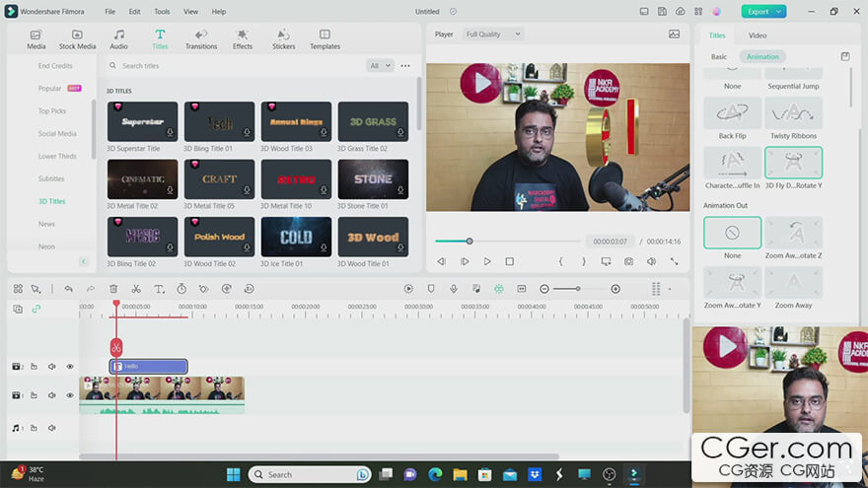Toggle auto ripple link icon
The height and width of the screenshot is (488, 868).
coord(36,309)
